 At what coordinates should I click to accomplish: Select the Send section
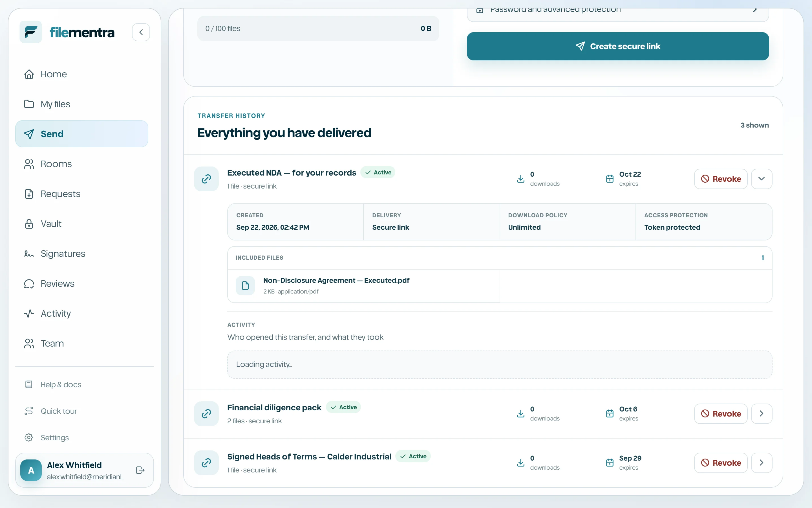(x=81, y=134)
